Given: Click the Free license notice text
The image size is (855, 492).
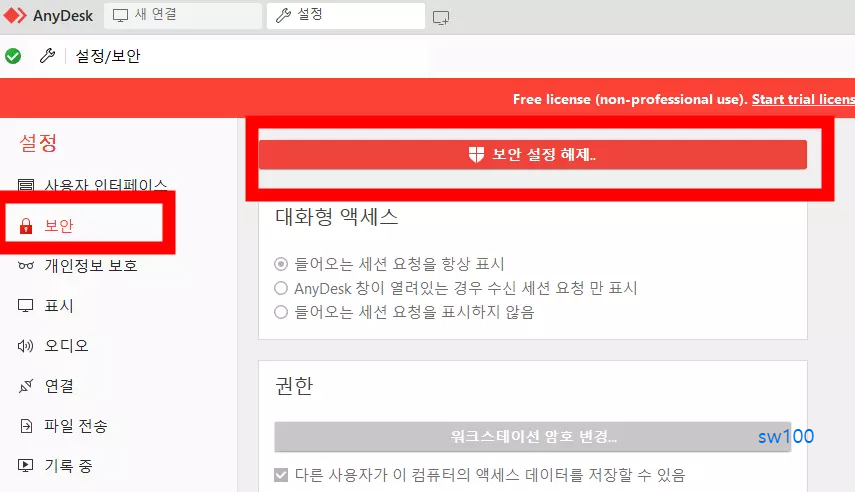Looking at the screenshot, I should tap(630, 99).
